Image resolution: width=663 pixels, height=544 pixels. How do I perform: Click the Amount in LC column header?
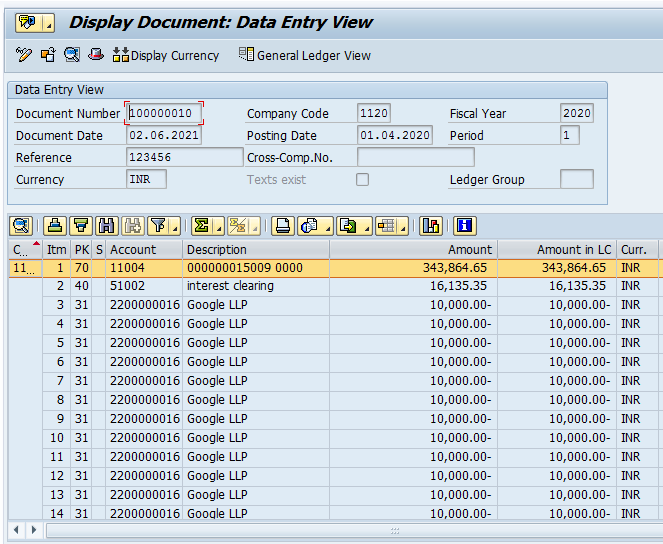(557, 250)
